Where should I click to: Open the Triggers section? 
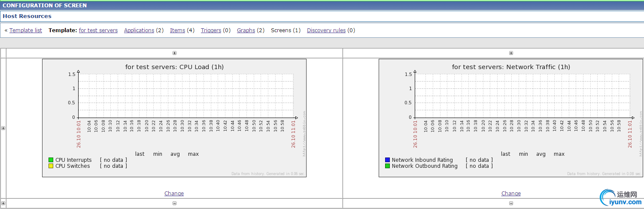point(211,30)
